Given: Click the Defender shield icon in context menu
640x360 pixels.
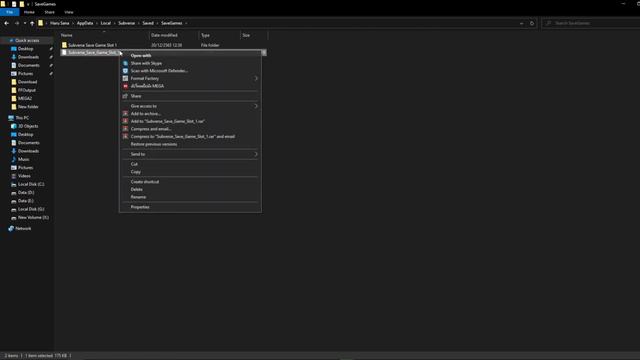Looking at the screenshot, I should (125, 71).
